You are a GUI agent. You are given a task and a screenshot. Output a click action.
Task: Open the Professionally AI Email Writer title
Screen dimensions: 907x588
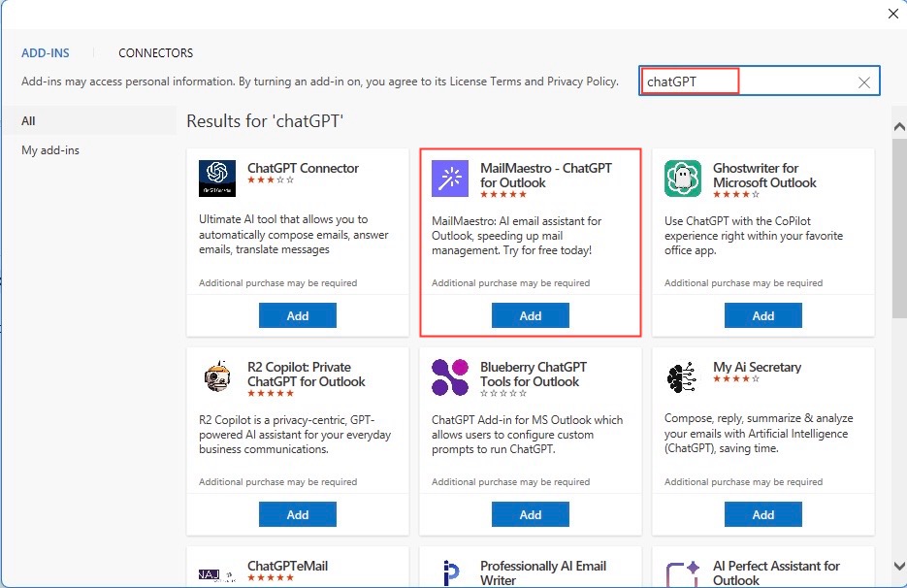(x=543, y=572)
